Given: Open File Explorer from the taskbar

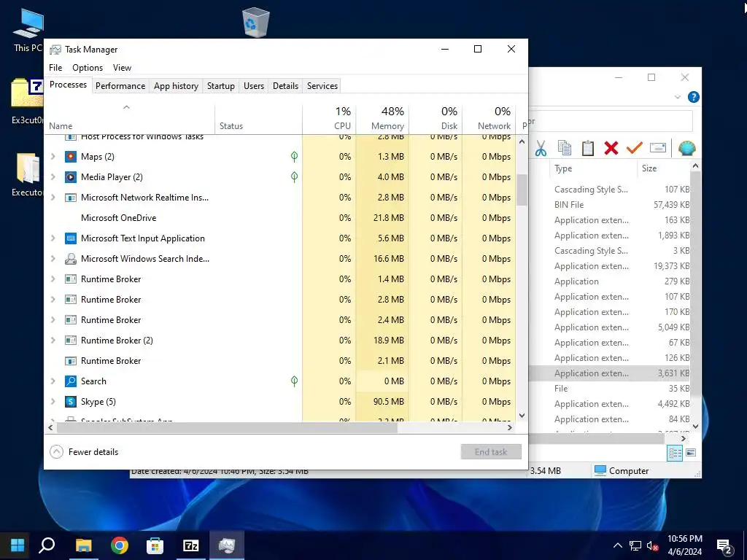Looking at the screenshot, I should (x=84, y=545).
